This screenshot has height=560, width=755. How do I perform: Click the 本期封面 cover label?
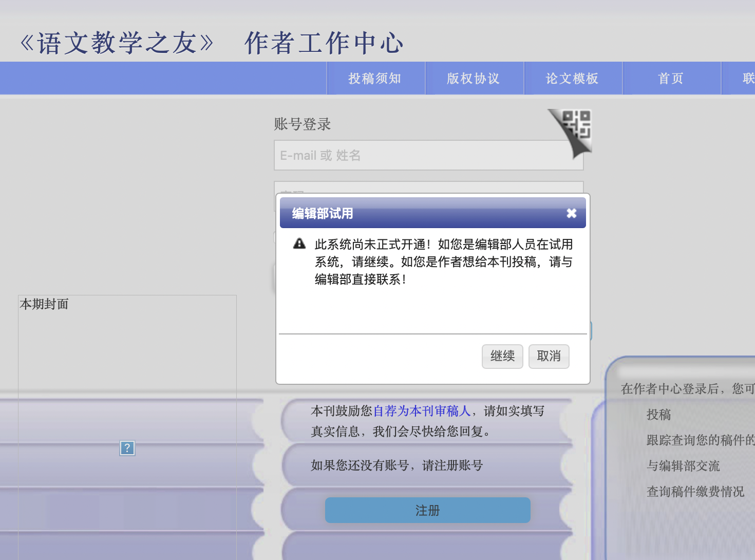click(44, 304)
